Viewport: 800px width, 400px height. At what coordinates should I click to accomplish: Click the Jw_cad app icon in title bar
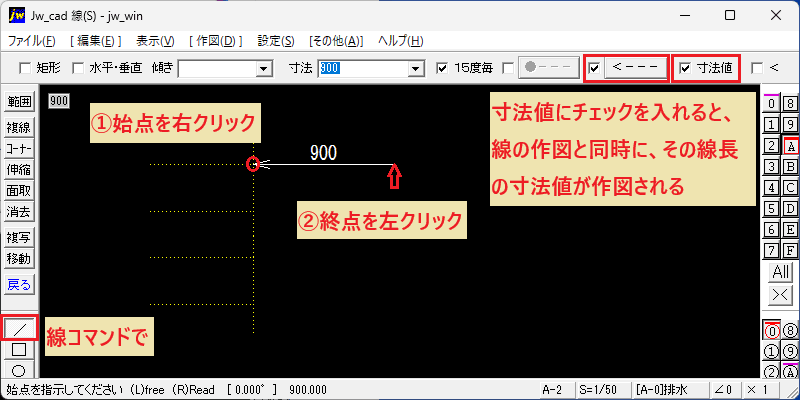tap(17, 15)
